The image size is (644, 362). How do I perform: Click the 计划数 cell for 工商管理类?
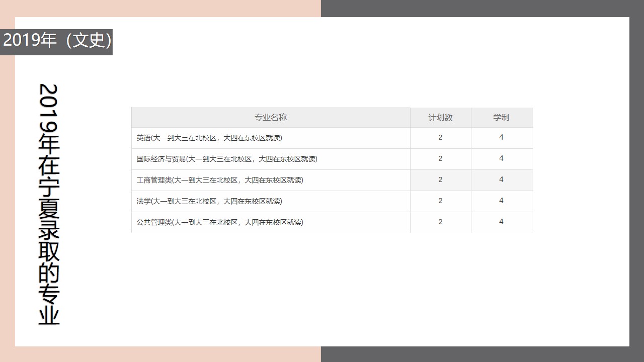[440, 179]
